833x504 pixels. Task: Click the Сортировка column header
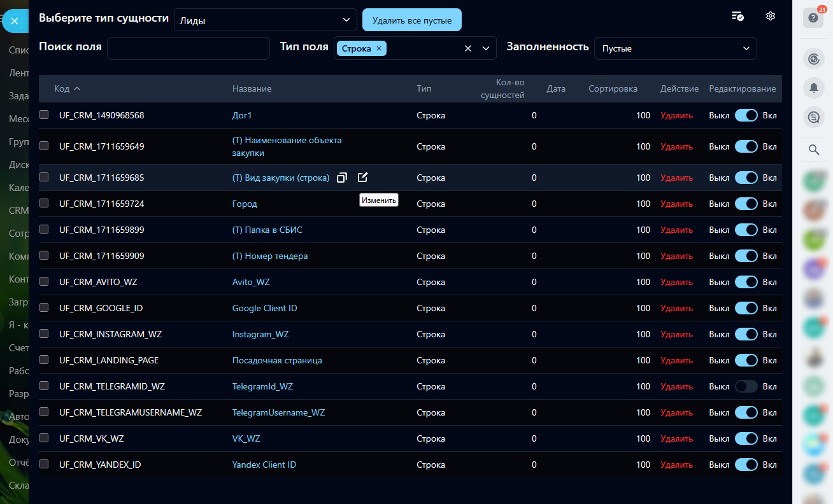[613, 88]
